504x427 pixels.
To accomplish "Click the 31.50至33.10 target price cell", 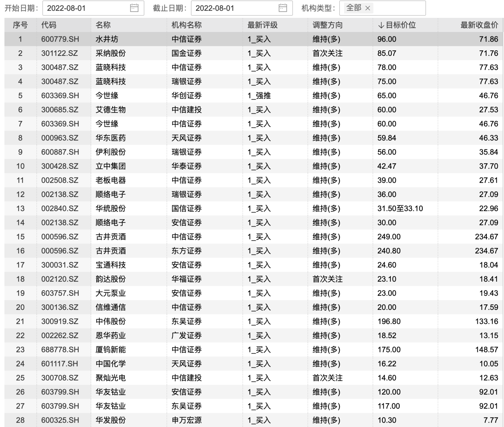I will 400,209.
